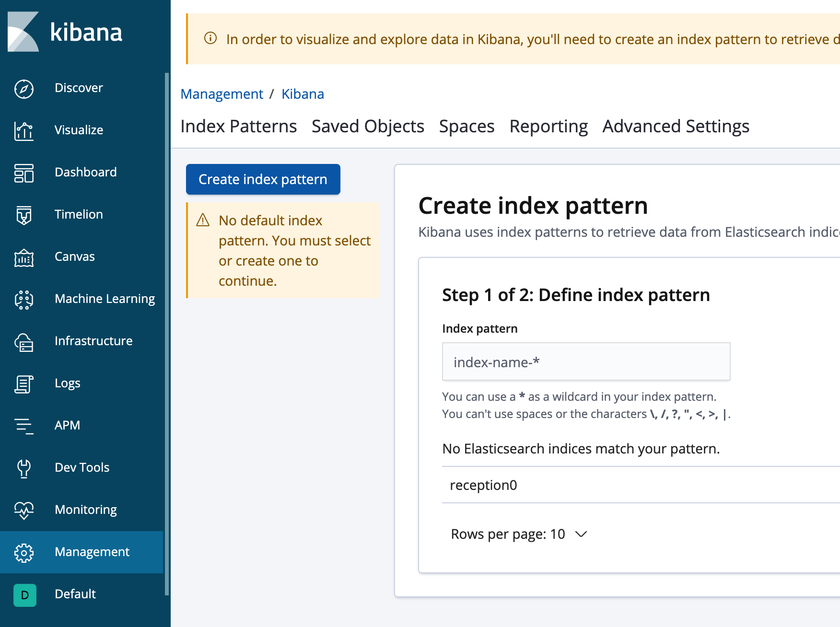The height and width of the screenshot is (627, 840).
Task: Open APM icon in sidebar
Action: coord(24,426)
